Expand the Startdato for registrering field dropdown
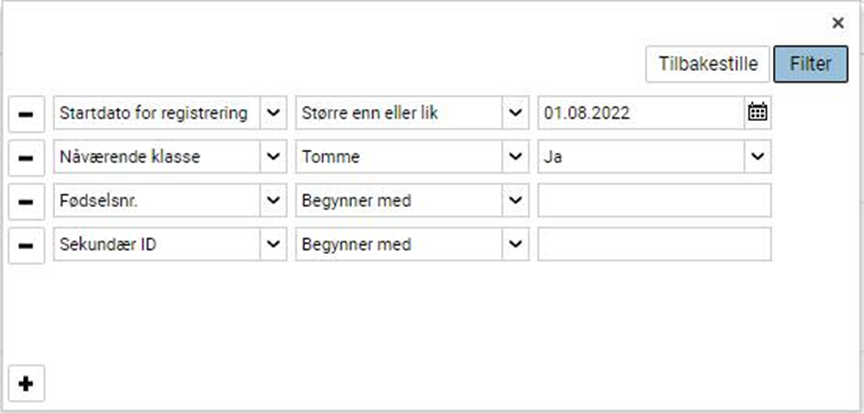The image size is (864, 413). [273, 113]
